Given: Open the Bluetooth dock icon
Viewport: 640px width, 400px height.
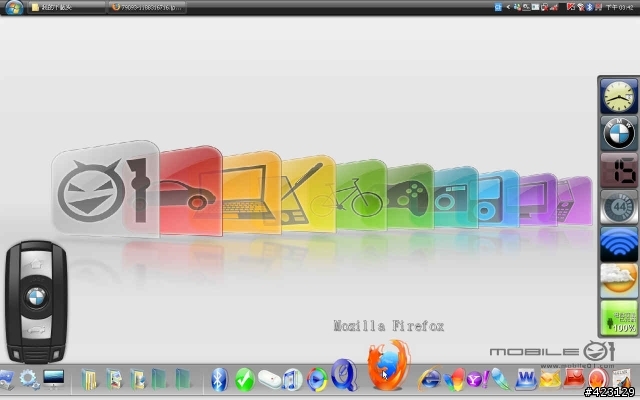Looking at the screenshot, I should click(220, 379).
